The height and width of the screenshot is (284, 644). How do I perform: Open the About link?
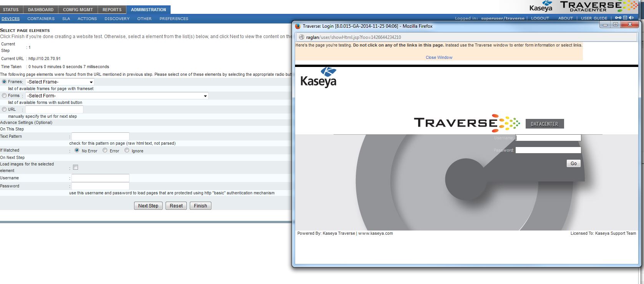(x=566, y=18)
